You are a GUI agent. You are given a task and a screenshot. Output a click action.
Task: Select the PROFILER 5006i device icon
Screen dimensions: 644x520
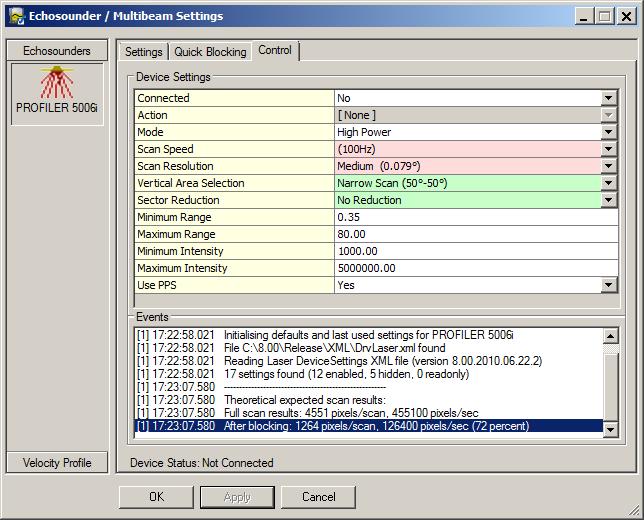coord(57,92)
